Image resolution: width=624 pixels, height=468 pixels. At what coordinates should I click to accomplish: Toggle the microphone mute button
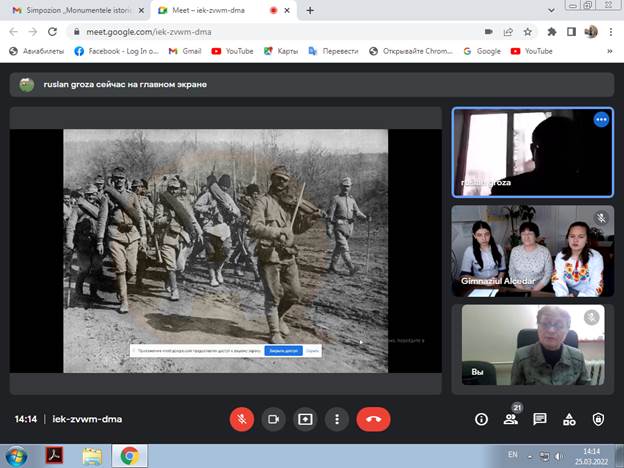[242, 419]
